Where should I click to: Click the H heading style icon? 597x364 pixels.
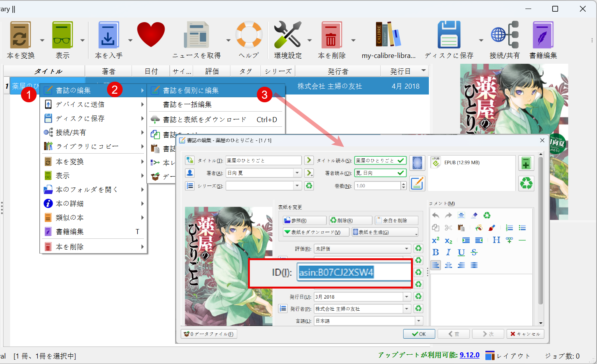(496, 240)
